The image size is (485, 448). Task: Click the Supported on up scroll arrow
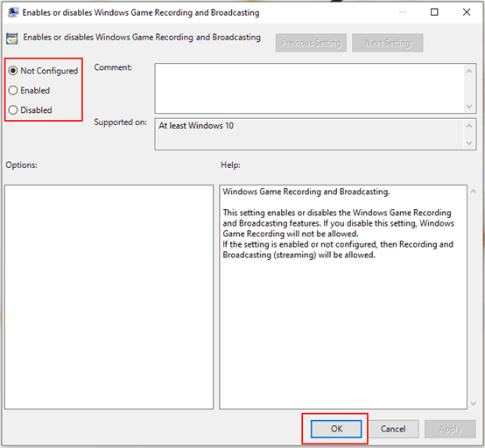469,126
